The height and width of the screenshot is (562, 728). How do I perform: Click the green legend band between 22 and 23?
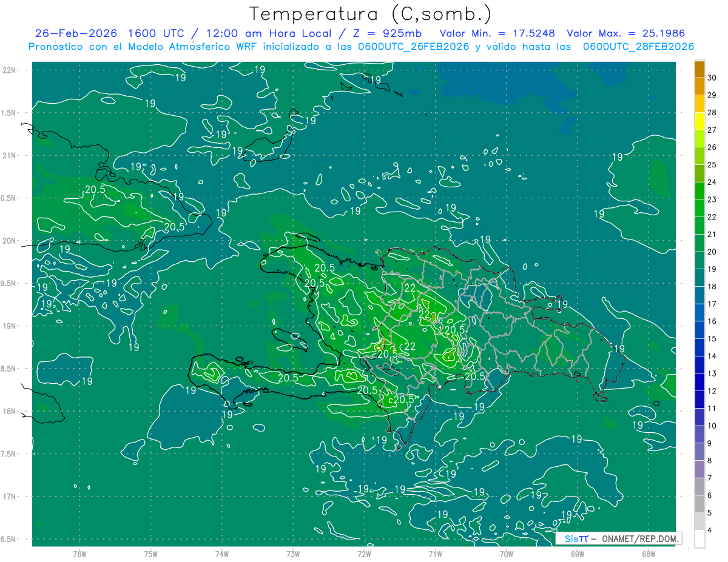point(699,208)
